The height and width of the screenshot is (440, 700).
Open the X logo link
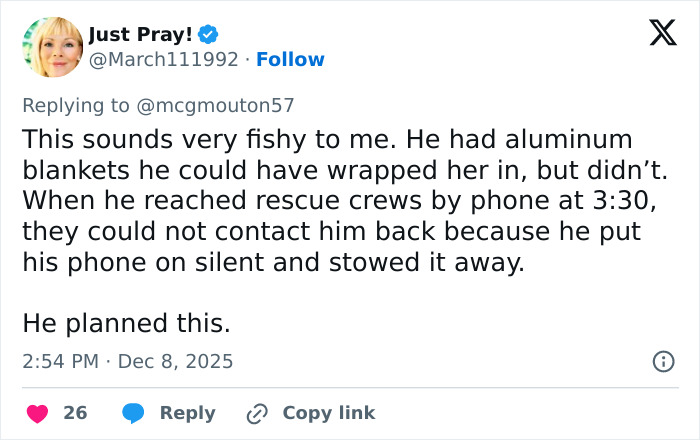point(656,35)
